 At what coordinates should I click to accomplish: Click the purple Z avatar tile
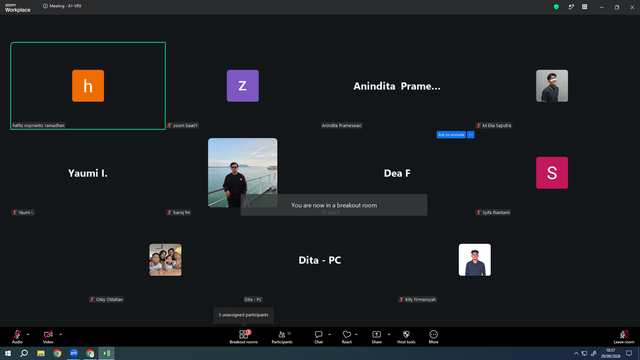tap(243, 86)
